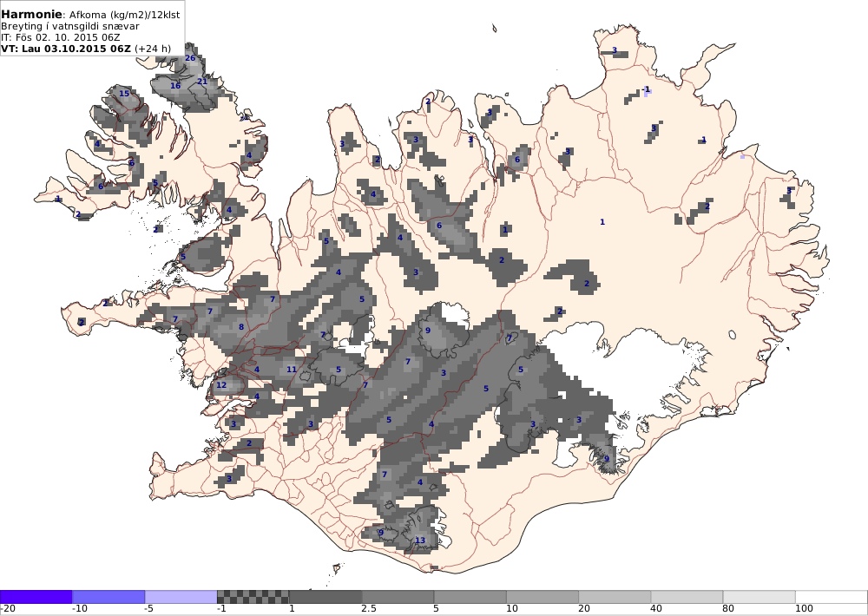
Task: Pick the gray 5 to 10 legend swatch
Action: click(470, 597)
